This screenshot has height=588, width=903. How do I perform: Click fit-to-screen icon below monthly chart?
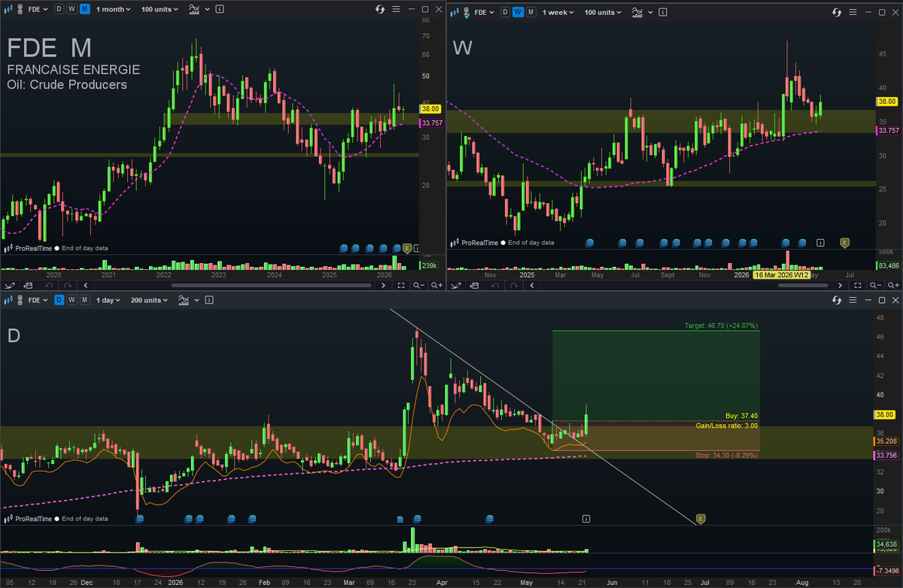pyautogui.click(x=400, y=285)
